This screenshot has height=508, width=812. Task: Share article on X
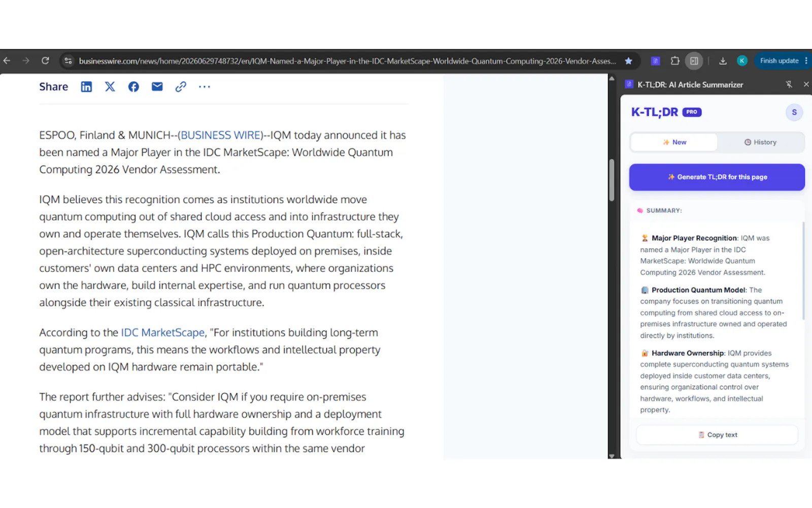(x=110, y=87)
